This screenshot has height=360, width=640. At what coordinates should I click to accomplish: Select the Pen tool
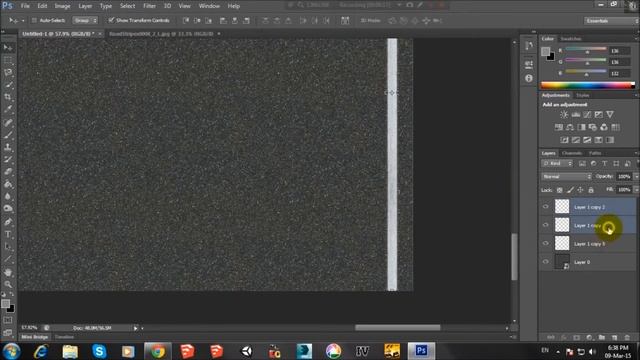point(8,222)
